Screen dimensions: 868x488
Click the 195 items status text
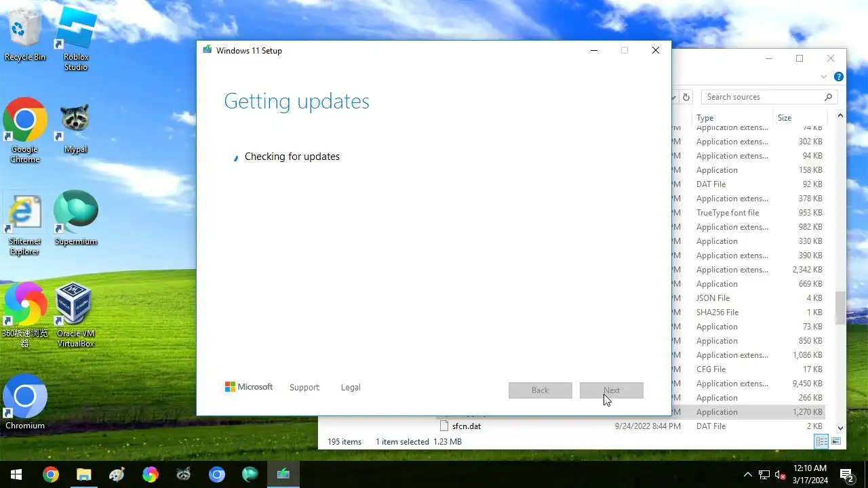click(x=344, y=442)
